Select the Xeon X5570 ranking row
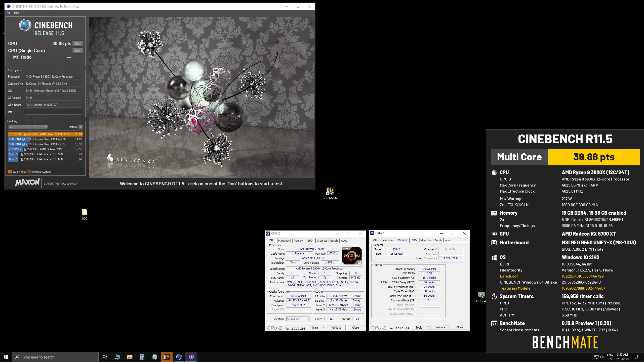 (x=46, y=144)
